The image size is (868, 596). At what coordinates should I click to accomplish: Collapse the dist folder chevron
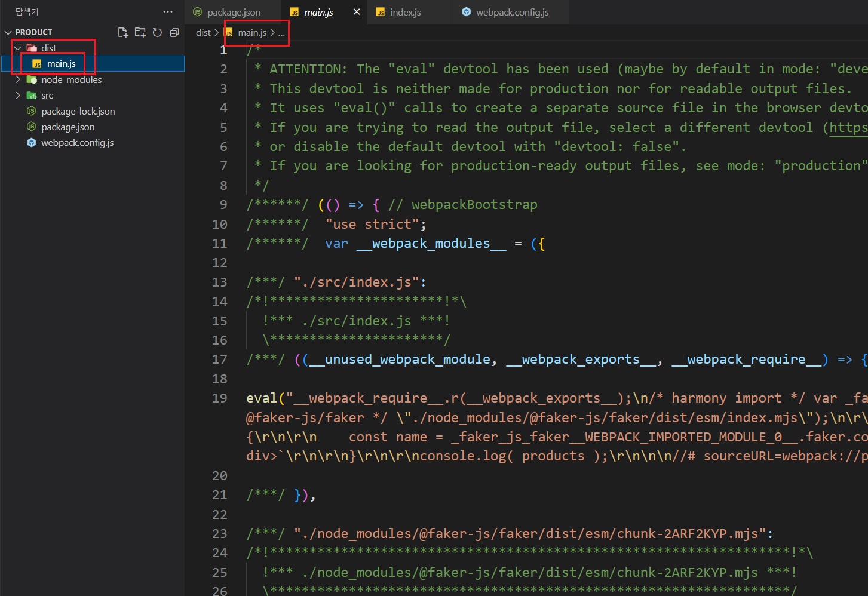[17, 48]
